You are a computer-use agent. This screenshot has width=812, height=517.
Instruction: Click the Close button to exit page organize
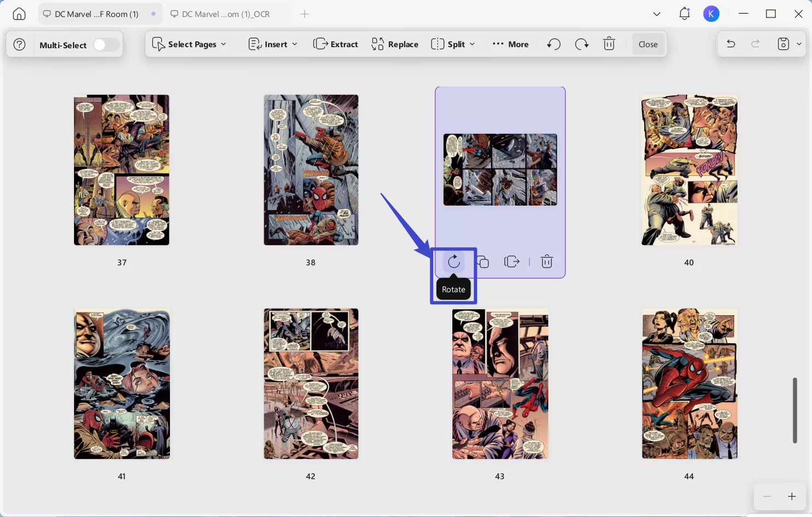tap(648, 44)
